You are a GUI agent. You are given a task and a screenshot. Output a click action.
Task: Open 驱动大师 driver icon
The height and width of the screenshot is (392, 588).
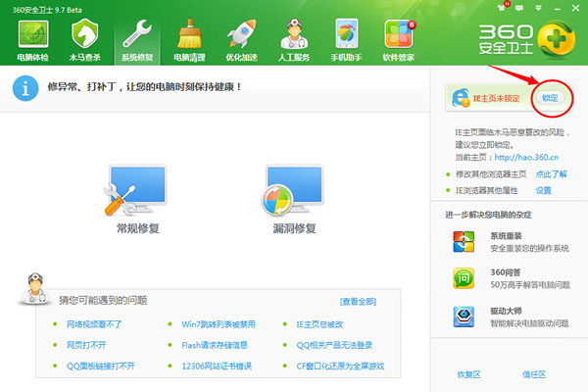point(464,317)
